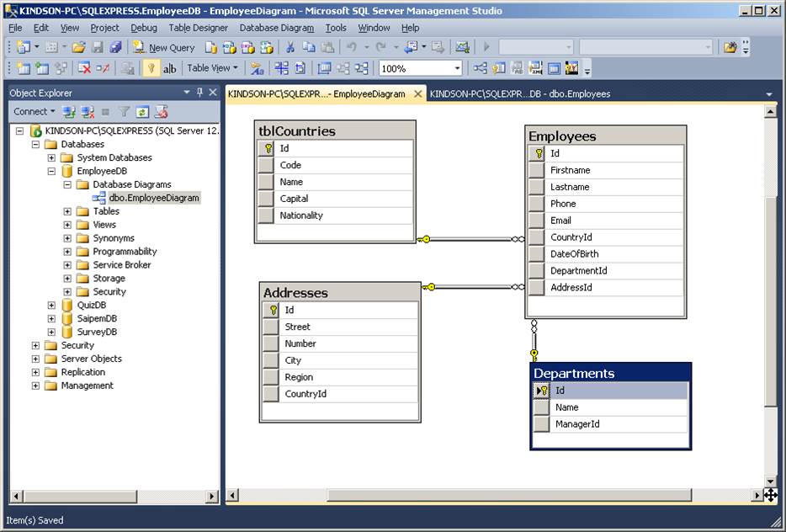Click the Delete Table from Database icon
This screenshot has height=532, width=786.
(x=82, y=68)
